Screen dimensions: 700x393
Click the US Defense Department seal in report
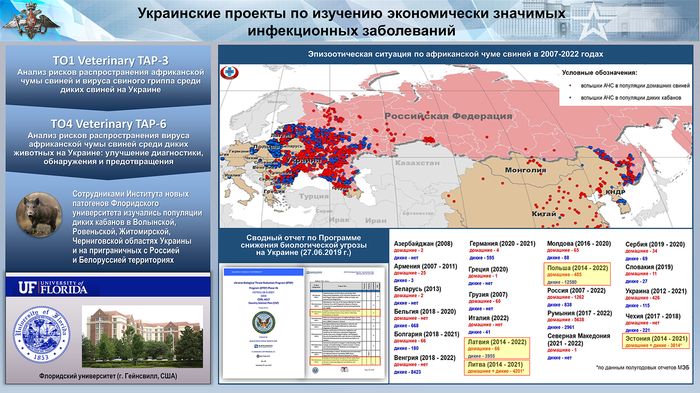coord(263,322)
